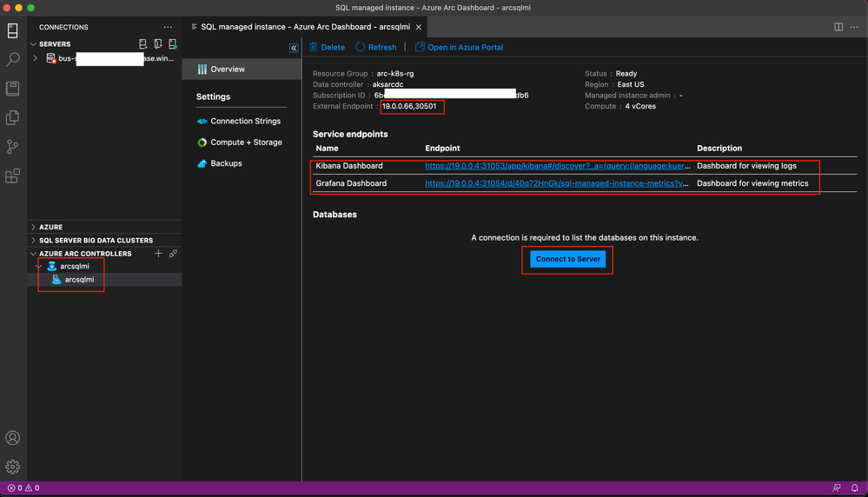868x497 pixels.
Task: Click the Grafana Dashboard name cell
Action: (x=351, y=183)
